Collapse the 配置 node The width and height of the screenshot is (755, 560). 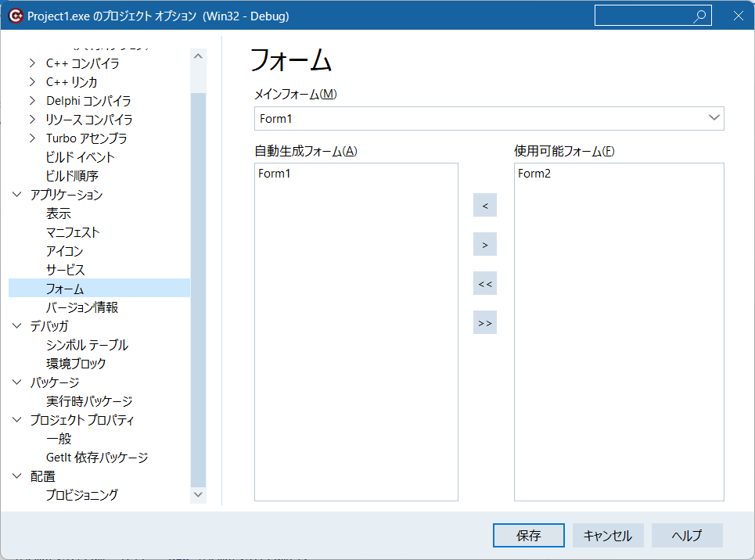17,476
